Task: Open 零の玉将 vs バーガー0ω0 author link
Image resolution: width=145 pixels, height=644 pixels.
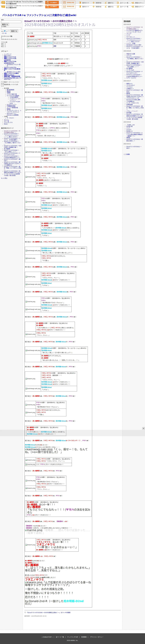Action: (62, 36)
